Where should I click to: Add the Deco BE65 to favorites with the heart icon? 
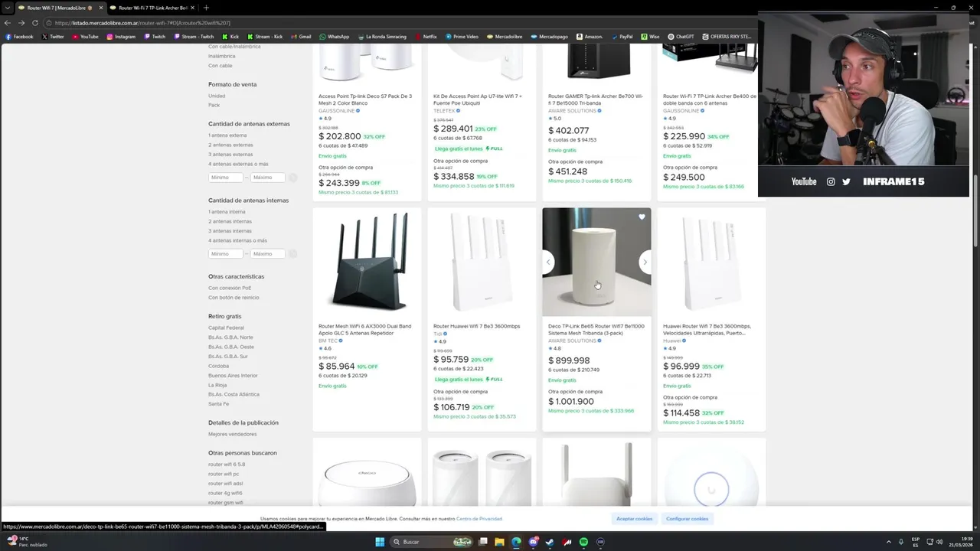pos(642,217)
